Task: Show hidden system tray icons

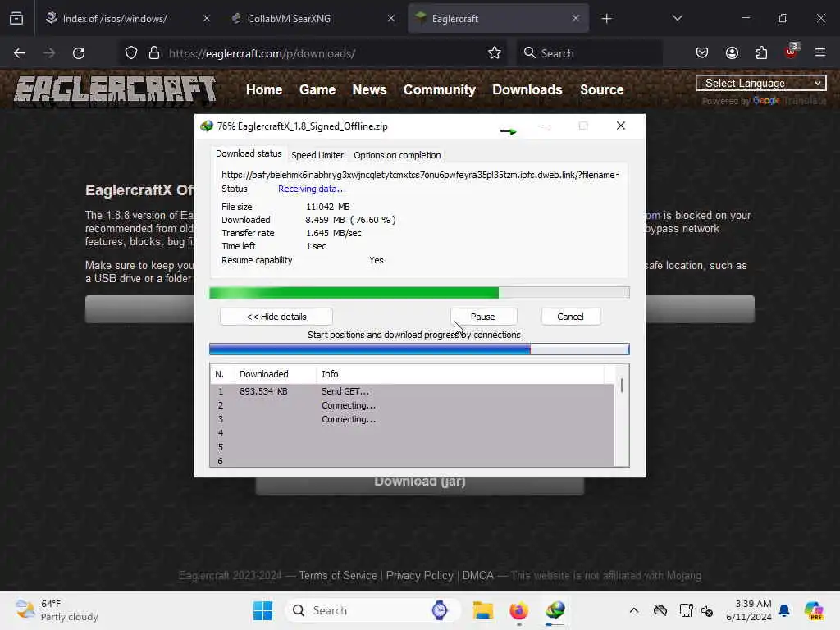Action: point(634,610)
